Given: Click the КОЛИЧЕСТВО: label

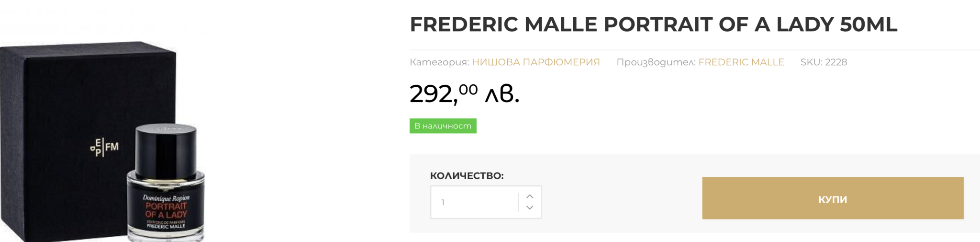Looking at the screenshot, I should (467, 176).
